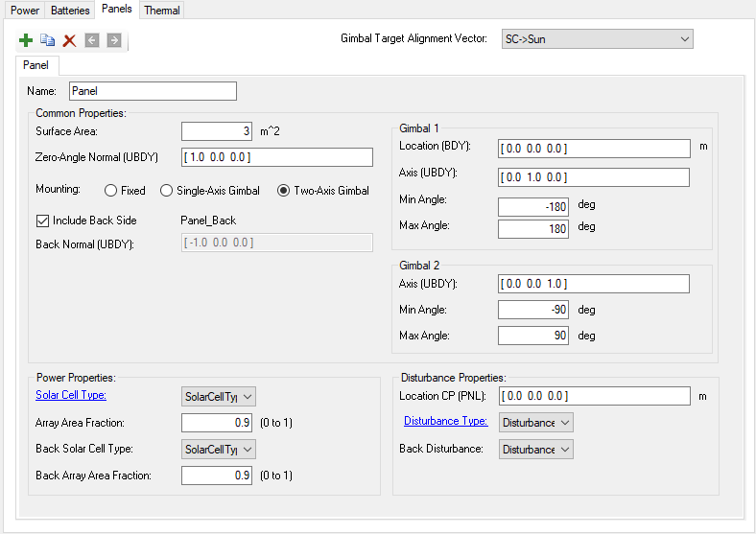Click the green plus add panel icon
The height and width of the screenshot is (534, 756).
[26, 40]
